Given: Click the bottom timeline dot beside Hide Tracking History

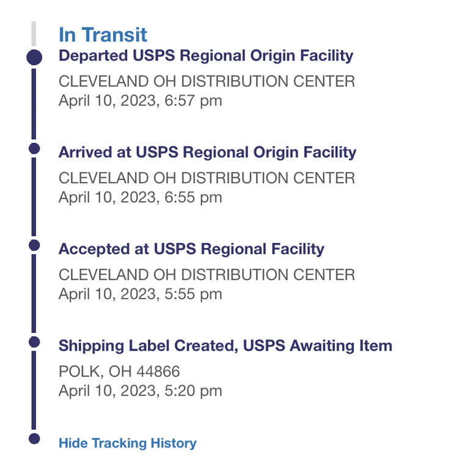Looking at the screenshot, I should coord(34,438).
